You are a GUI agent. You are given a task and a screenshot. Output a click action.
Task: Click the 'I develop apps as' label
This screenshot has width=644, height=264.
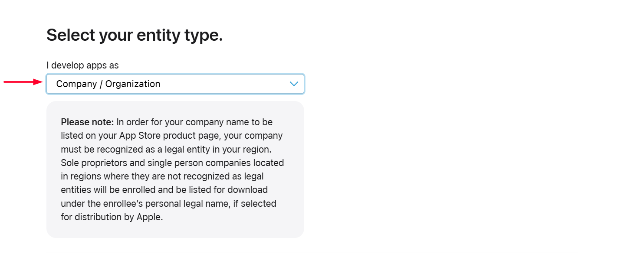82,65
